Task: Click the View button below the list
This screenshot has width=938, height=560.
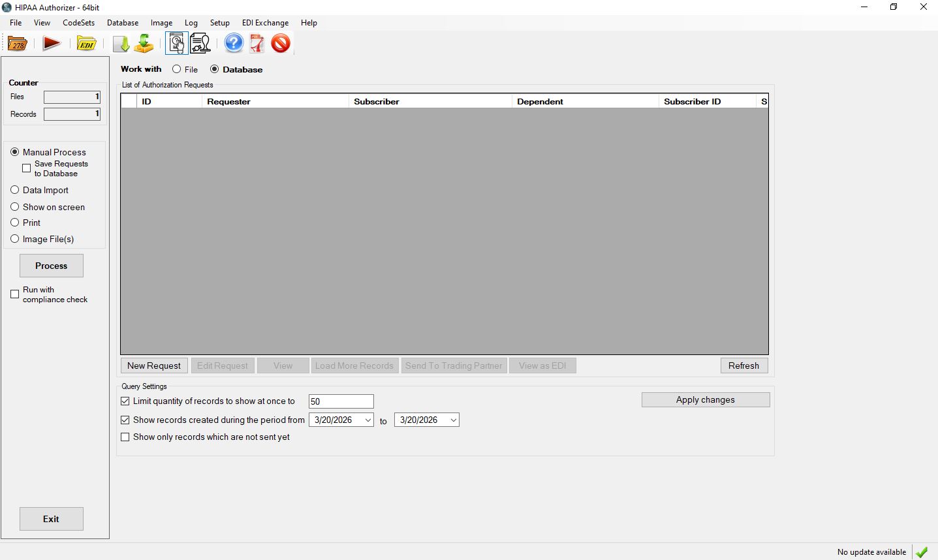Action: pyautogui.click(x=283, y=366)
